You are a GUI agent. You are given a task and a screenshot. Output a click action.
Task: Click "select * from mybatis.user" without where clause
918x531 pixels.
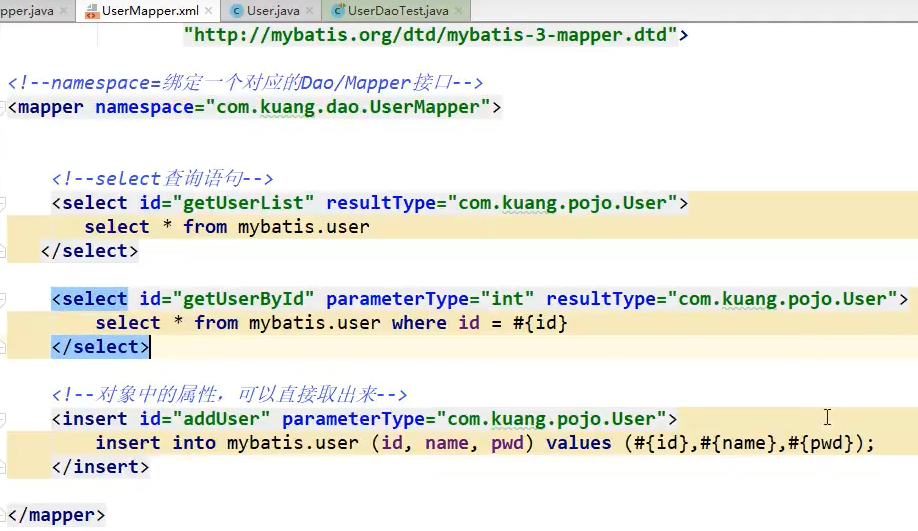click(227, 227)
